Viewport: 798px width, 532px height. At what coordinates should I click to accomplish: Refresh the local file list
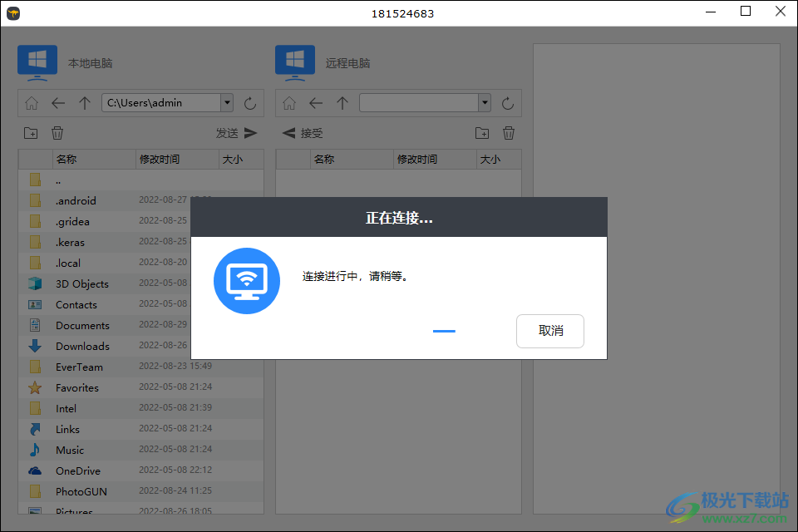[250, 103]
